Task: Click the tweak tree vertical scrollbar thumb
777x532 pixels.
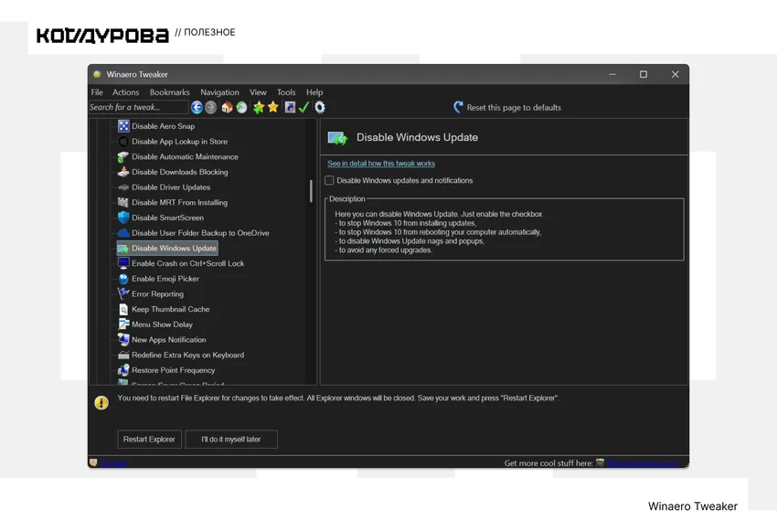Action: pos(311,191)
